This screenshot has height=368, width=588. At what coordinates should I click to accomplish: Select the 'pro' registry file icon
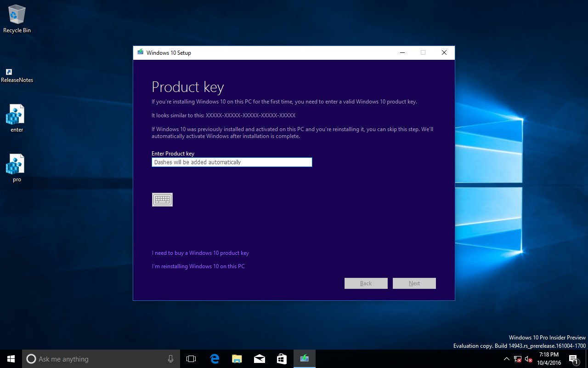pyautogui.click(x=17, y=168)
